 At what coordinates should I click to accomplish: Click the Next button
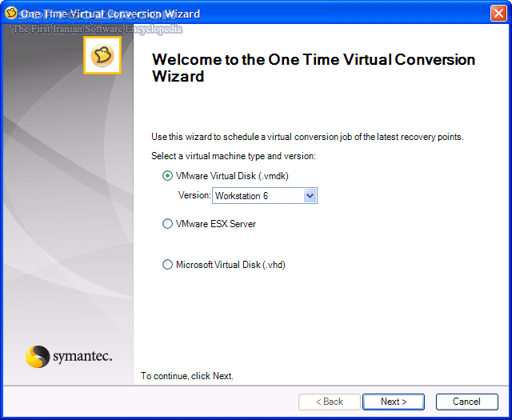393,402
